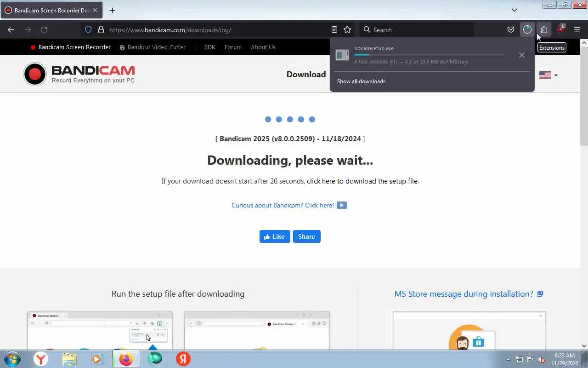Viewport: 588px width, 368px height.
Task: List all tabs chevron in tab bar
Action: point(514,10)
